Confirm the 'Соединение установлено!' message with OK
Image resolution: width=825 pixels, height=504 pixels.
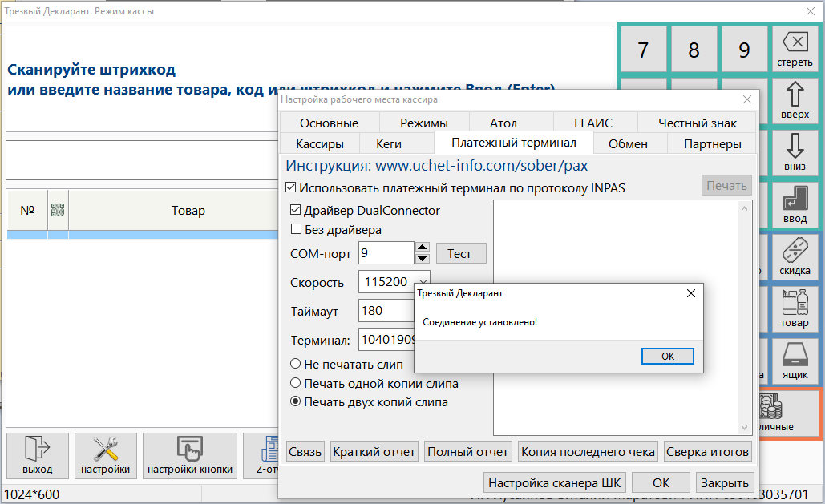(x=668, y=356)
